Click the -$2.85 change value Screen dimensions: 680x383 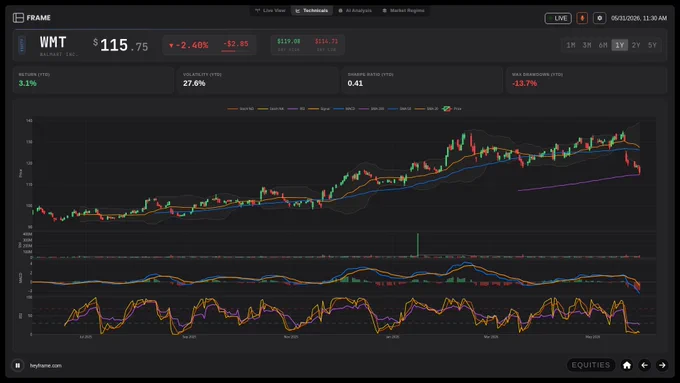tap(236, 44)
